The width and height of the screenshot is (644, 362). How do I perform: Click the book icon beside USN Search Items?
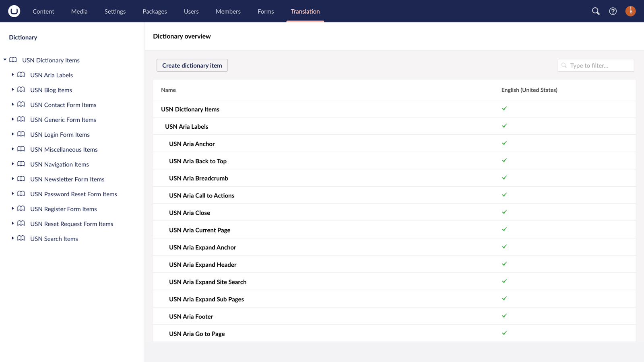tap(21, 239)
